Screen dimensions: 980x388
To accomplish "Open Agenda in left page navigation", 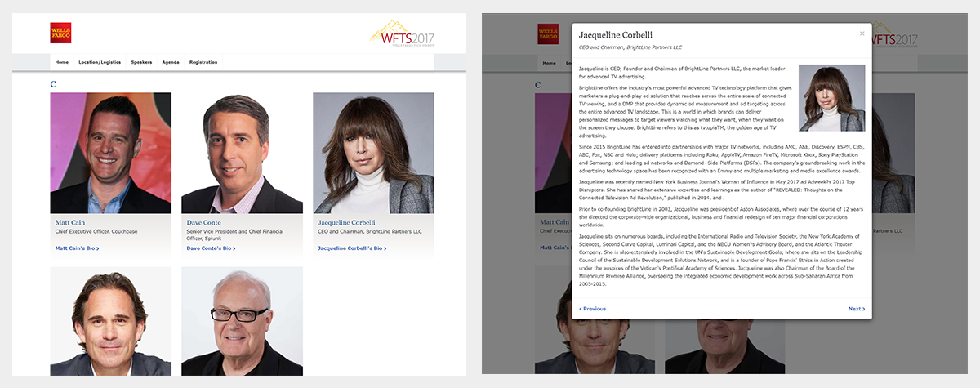I will [171, 62].
